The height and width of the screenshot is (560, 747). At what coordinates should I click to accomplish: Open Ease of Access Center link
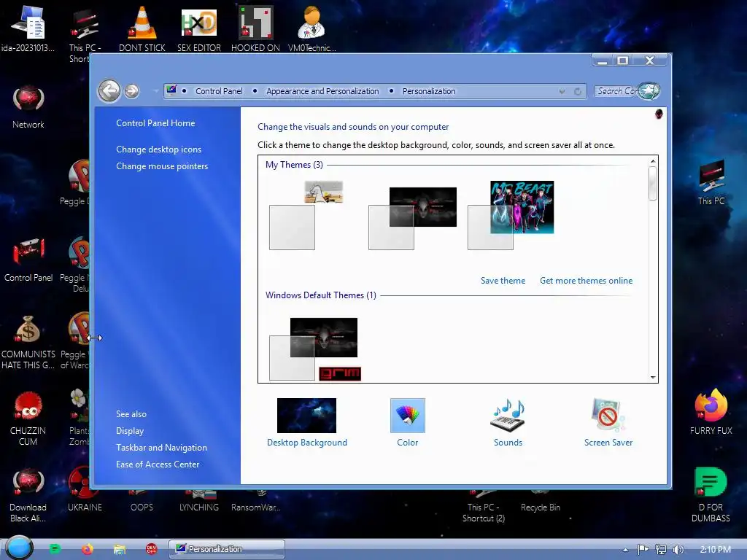pyautogui.click(x=158, y=464)
